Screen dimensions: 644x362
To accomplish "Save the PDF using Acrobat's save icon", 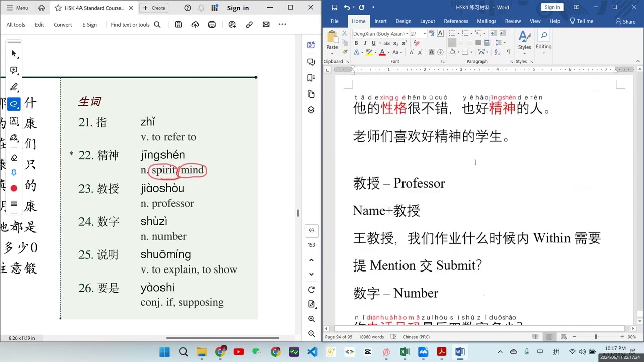I will tap(178, 24).
